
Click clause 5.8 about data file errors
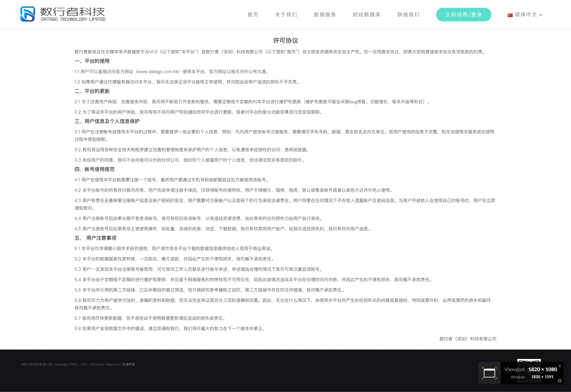(x=170, y=329)
